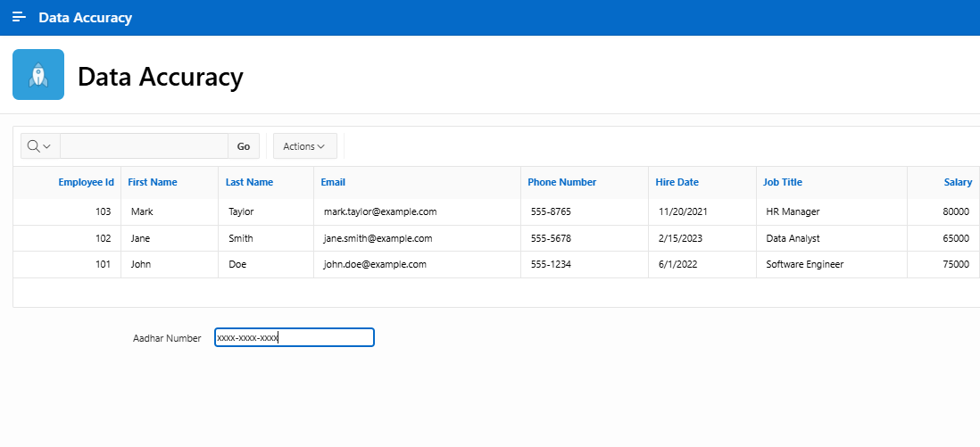Image resolution: width=980 pixels, height=447 pixels.
Task: Click salary value 75000
Action: [x=956, y=264]
